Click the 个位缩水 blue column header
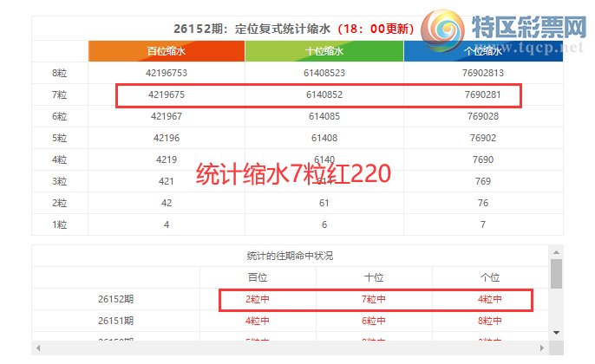This screenshot has width=595, height=364. [x=483, y=51]
